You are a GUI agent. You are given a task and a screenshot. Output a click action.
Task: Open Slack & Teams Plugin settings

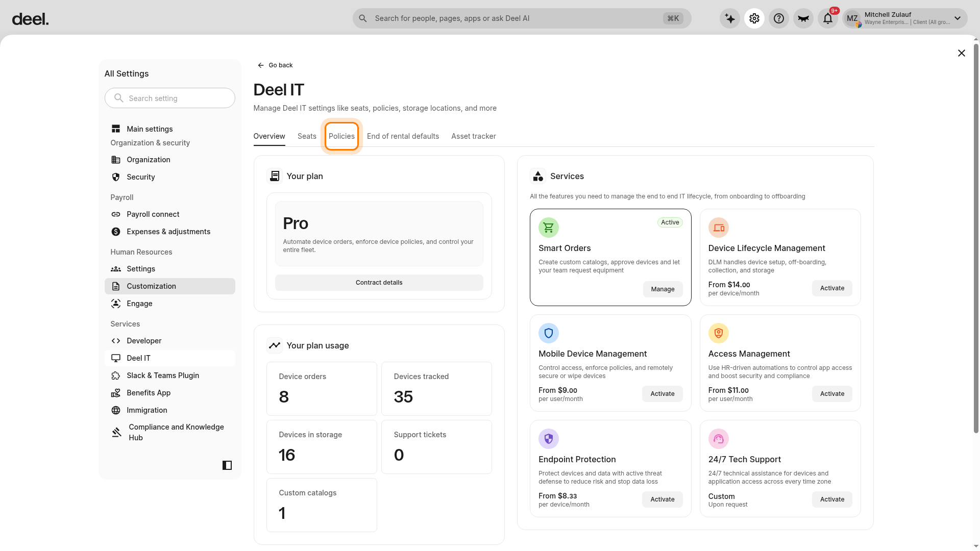[x=170, y=375]
